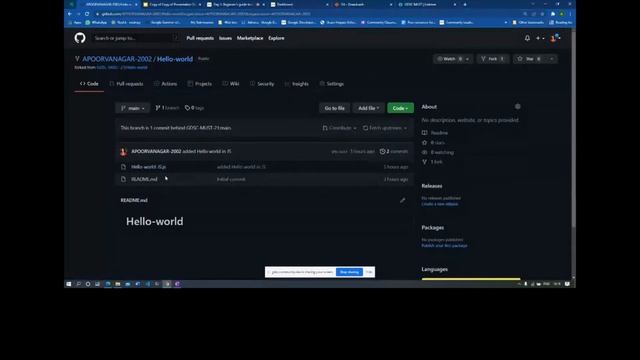This screenshot has height=360, width=640.
Task: Click the Go to file button
Action: [335, 108]
